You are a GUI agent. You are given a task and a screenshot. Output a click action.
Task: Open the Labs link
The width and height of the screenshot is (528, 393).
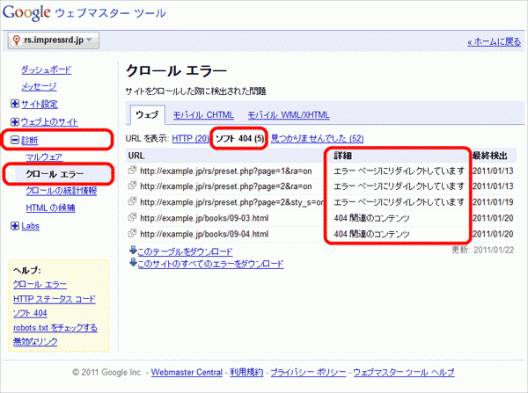pos(30,226)
